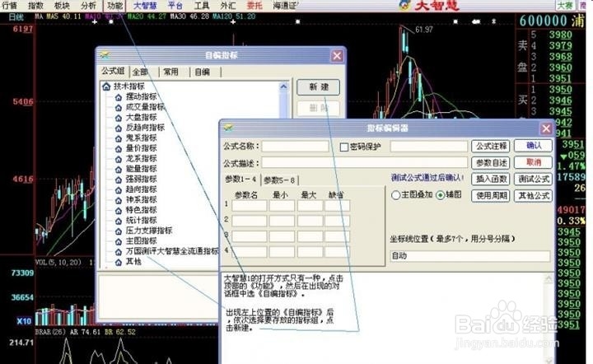Click the 插入函数 button
Screen dimensions: 593x364
pos(491,179)
